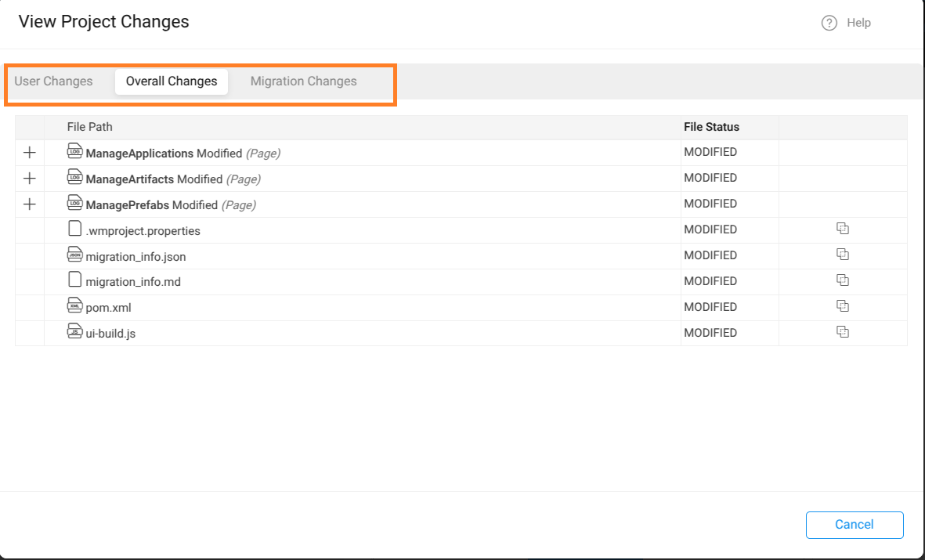Click the Help question mark icon
This screenshot has width=925, height=560.
pos(829,23)
